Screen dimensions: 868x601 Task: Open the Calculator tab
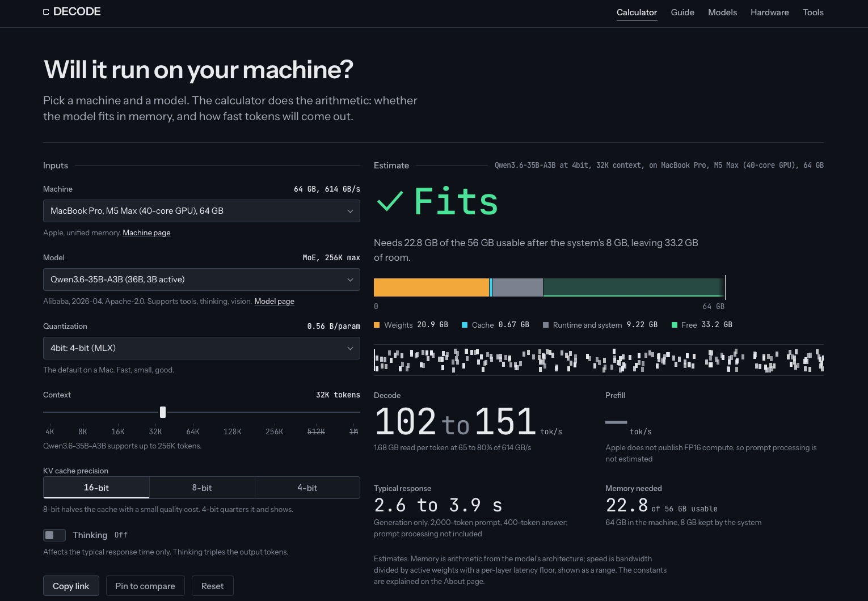637,12
